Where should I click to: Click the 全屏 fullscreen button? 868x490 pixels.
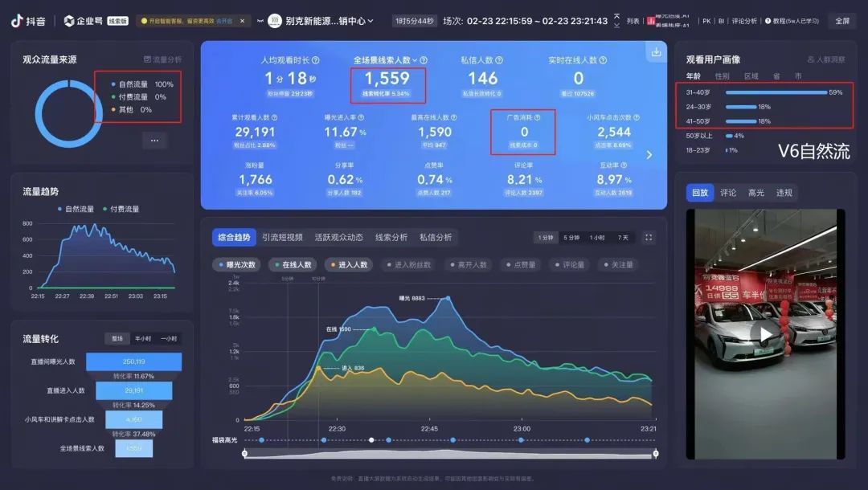842,21
